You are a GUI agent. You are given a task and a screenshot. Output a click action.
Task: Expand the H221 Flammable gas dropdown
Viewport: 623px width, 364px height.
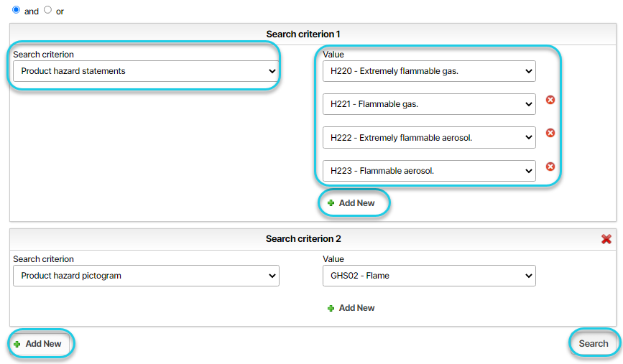(429, 104)
